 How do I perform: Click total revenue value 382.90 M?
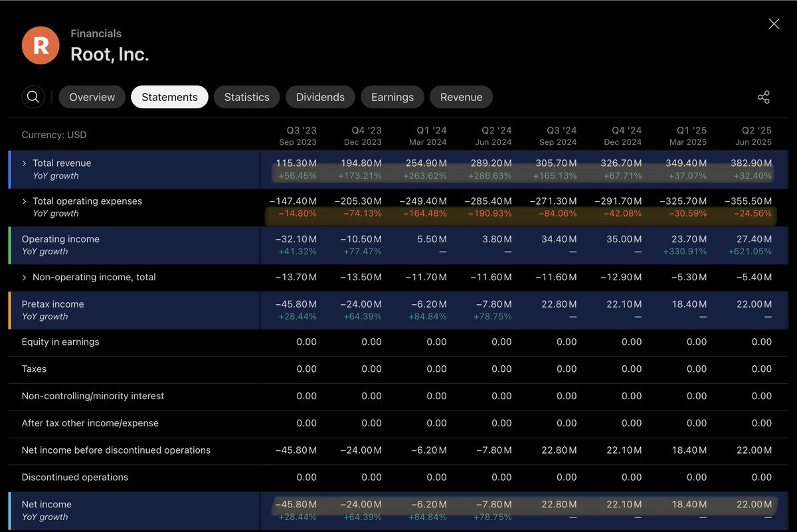[752, 163]
